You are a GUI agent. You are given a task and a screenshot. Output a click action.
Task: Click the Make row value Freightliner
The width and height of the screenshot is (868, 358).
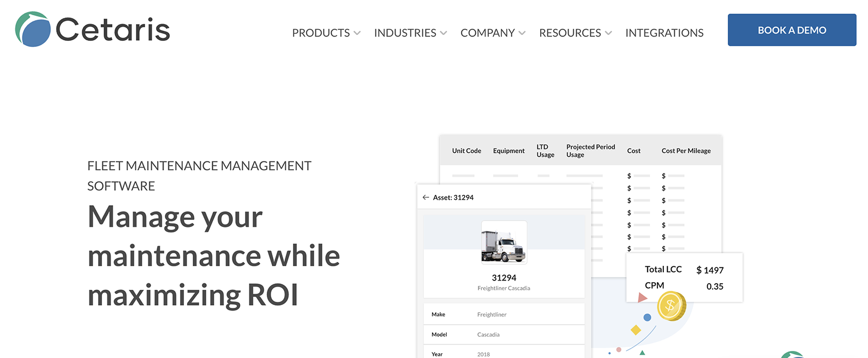(x=492, y=314)
